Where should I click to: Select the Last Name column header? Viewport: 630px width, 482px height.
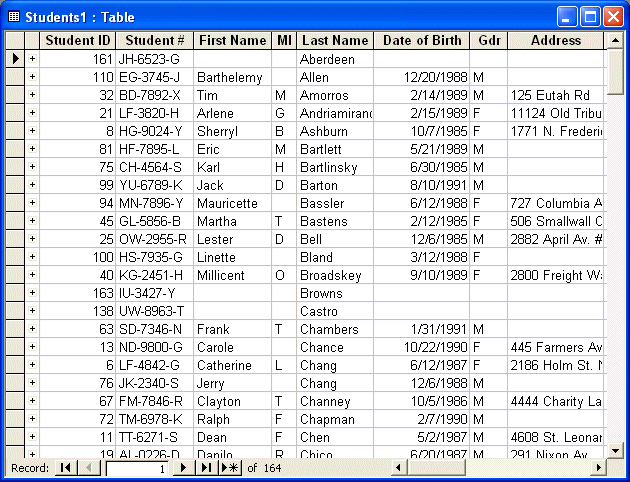[x=335, y=41]
